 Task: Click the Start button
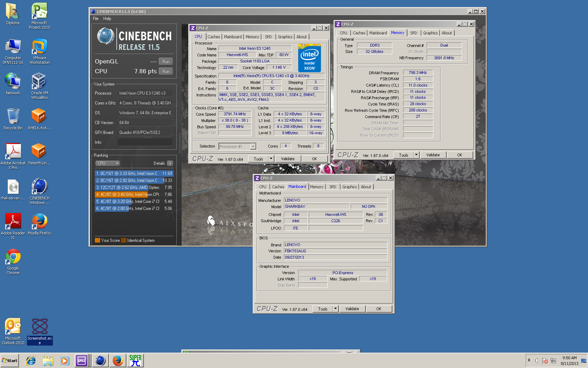point(9,361)
